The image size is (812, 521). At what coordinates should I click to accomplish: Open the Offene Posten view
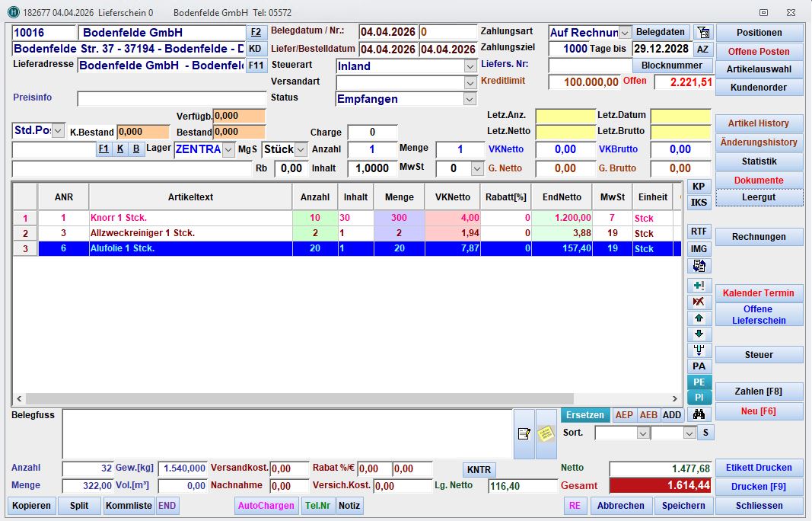(759, 51)
